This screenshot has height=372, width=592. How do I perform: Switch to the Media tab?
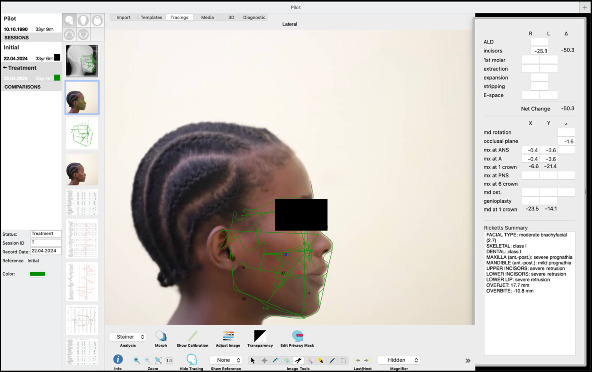coord(207,17)
